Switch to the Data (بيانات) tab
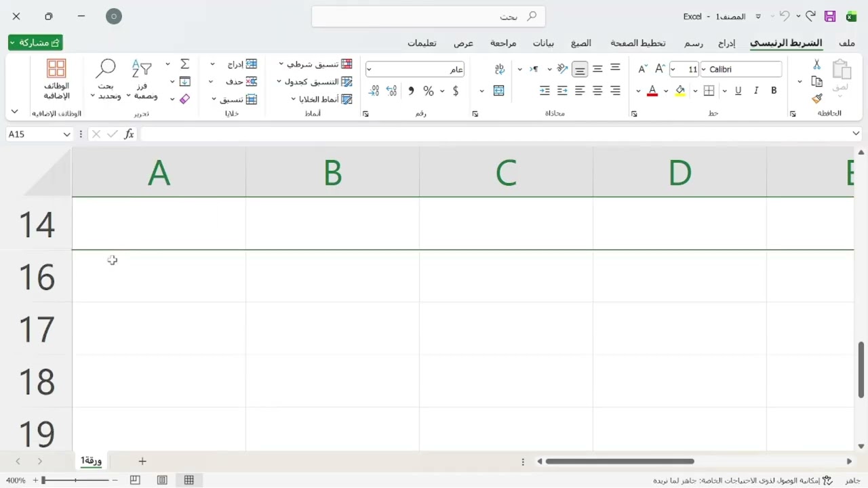This screenshot has height=488, width=868. [x=543, y=43]
